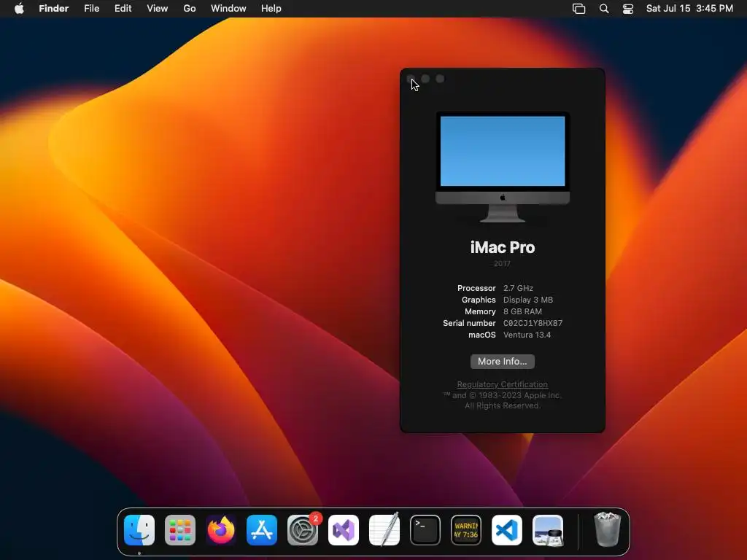Launch Firefox from the Dock
The width and height of the screenshot is (747, 560).
220,530
